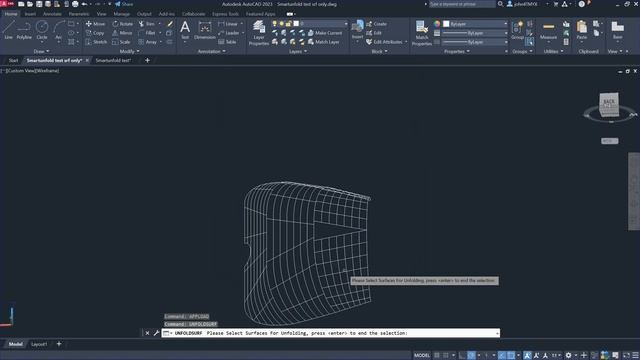Click the Trim tool
Viewport: 640px width, 360px height.
coord(147,24)
